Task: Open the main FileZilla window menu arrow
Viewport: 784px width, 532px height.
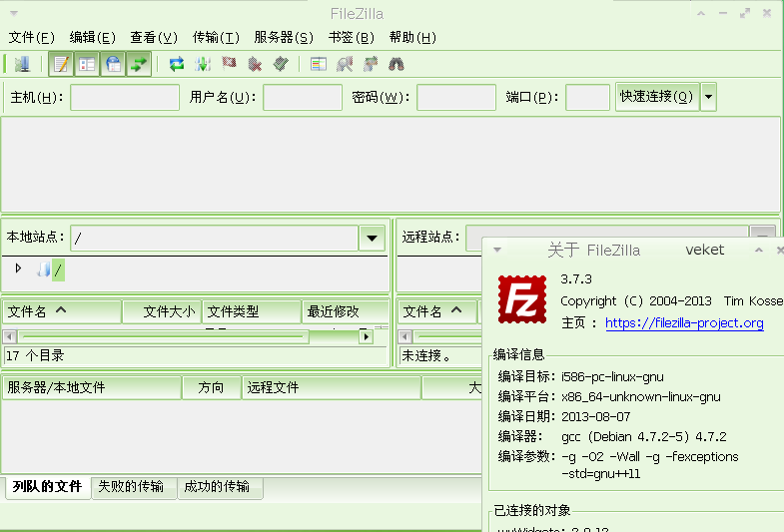Action: pyautogui.click(x=14, y=14)
